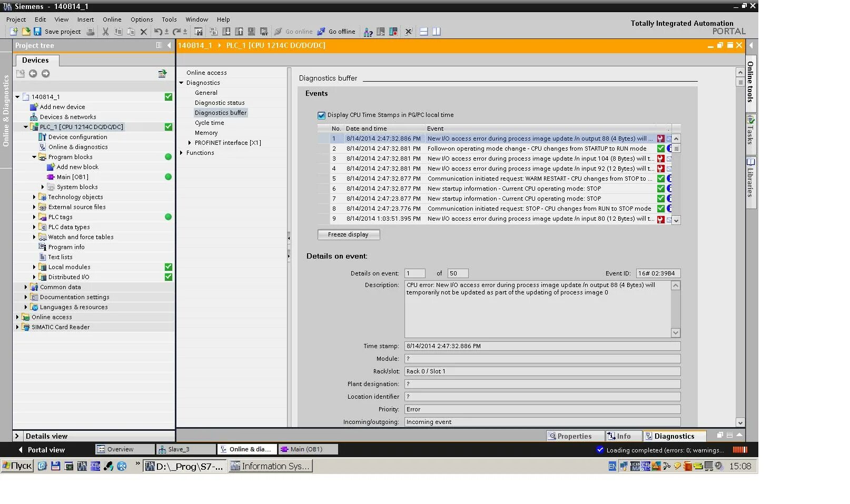
Task: Paste with the toolbar paste icon
Action: tap(131, 32)
